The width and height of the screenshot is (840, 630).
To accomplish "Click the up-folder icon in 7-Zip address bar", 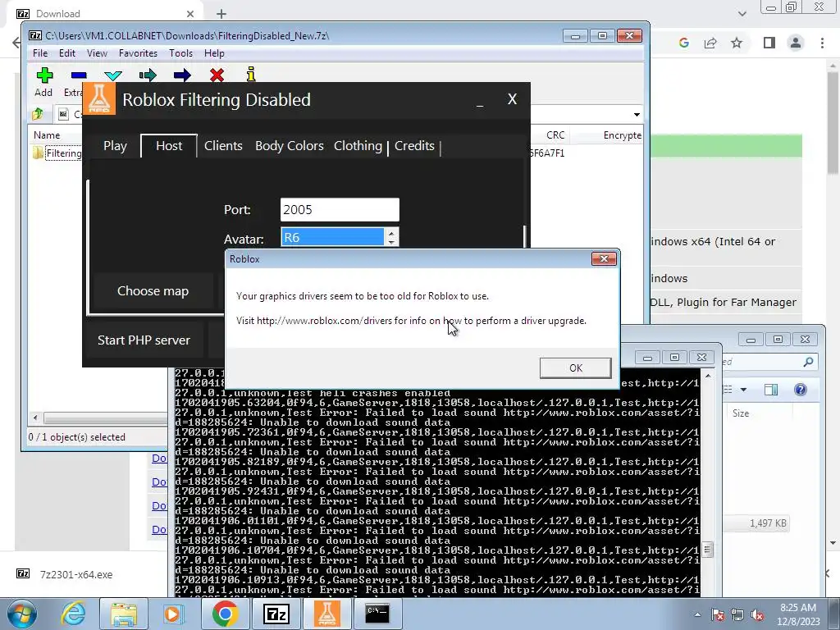I will (x=38, y=113).
